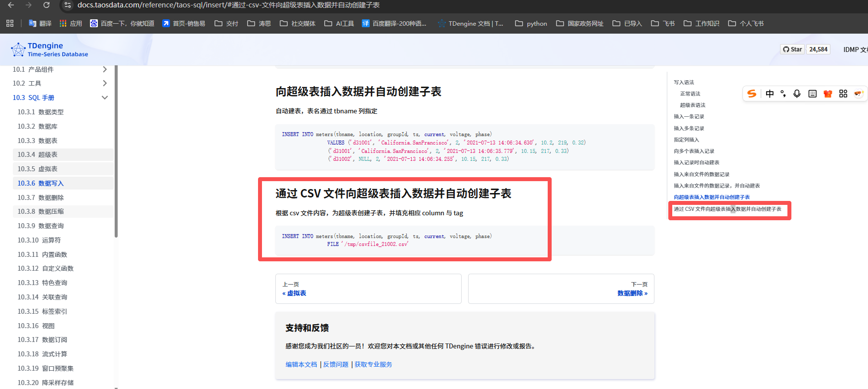Click the browser reload button
The height and width of the screenshot is (389, 868).
click(x=46, y=5)
